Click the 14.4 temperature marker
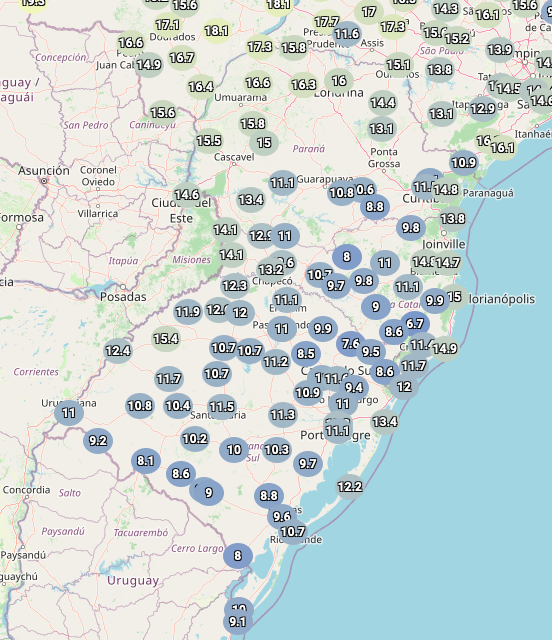 383,102
